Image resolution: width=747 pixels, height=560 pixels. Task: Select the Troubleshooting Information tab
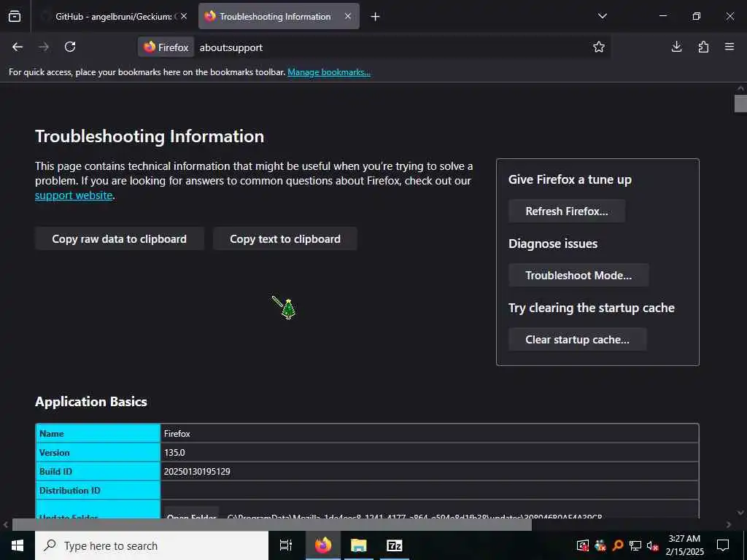click(279, 16)
